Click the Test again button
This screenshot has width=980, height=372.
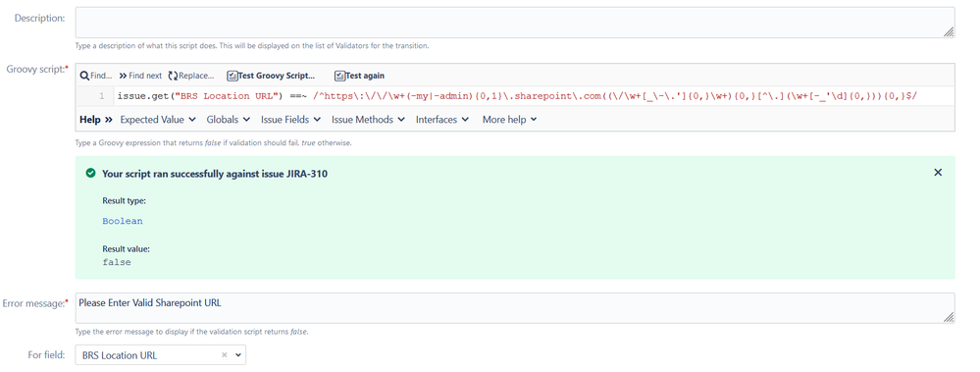point(359,76)
